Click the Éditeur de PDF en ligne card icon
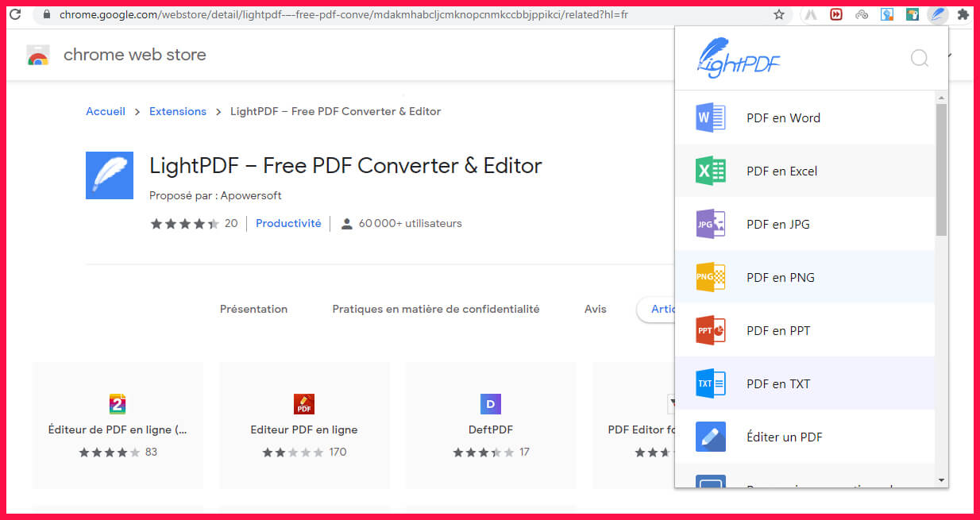This screenshot has height=520, width=980. [118, 404]
